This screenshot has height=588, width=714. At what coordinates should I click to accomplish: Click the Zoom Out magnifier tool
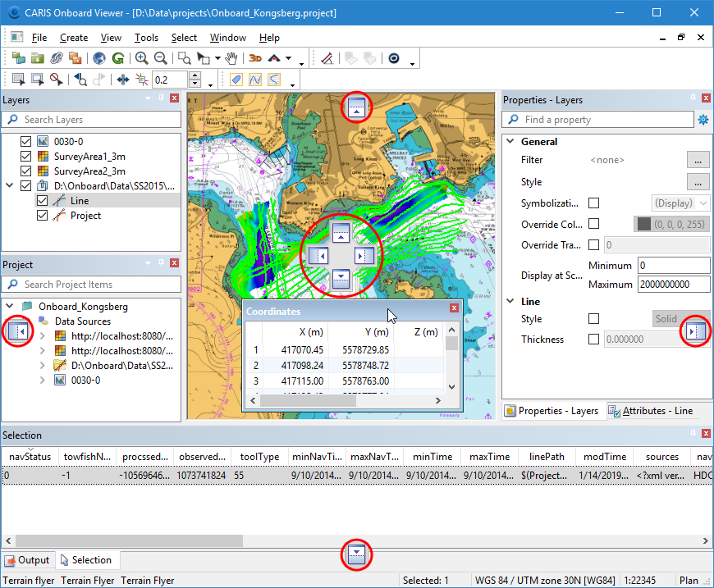tap(161, 58)
